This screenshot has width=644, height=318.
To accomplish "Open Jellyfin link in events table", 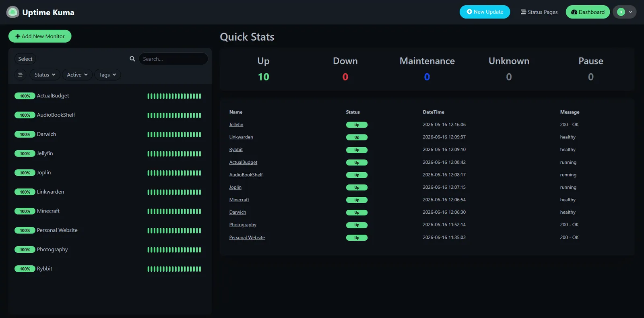I will pos(236,124).
